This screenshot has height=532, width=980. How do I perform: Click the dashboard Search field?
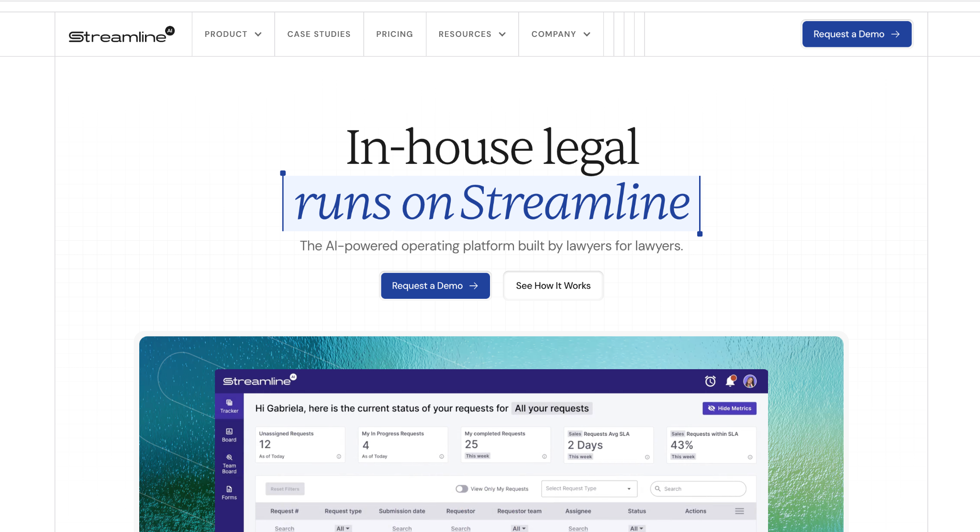click(x=698, y=489)
